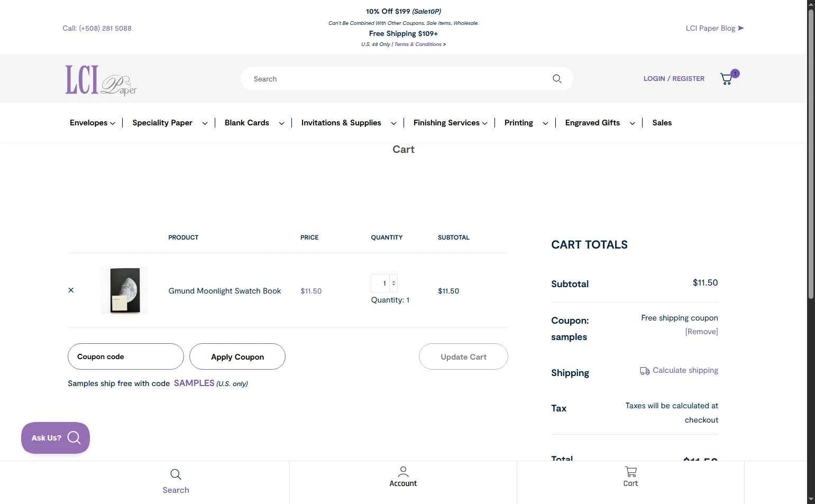The height and width of the screenshot is (504, 815).
Task: Click the page vertical scrollbar thumb
Action: (x=811, y=153)
